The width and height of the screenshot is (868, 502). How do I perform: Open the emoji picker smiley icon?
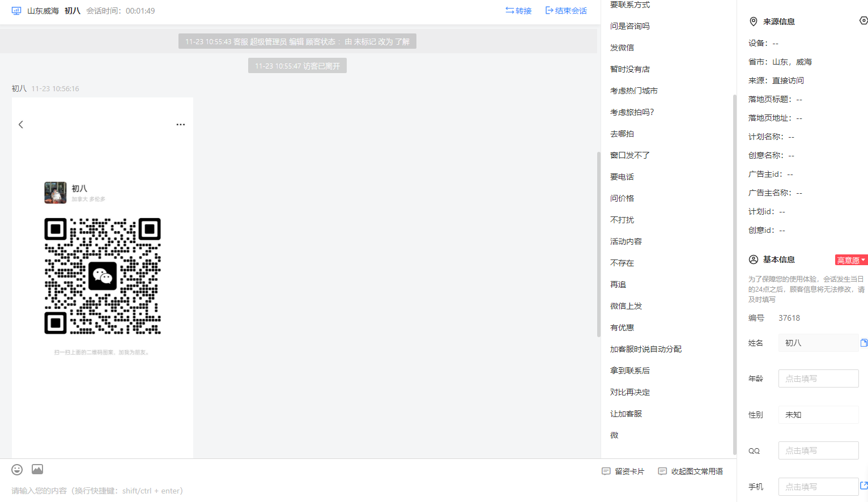pyautogui.click(x=17, y=469)
